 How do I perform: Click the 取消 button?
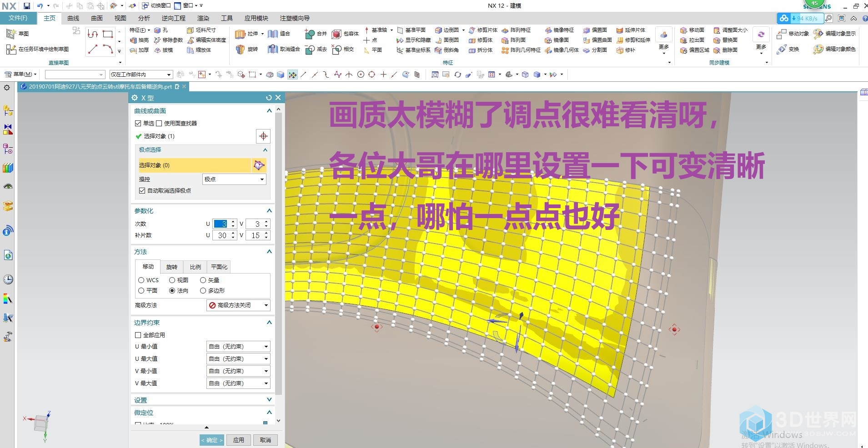(266, 440)
